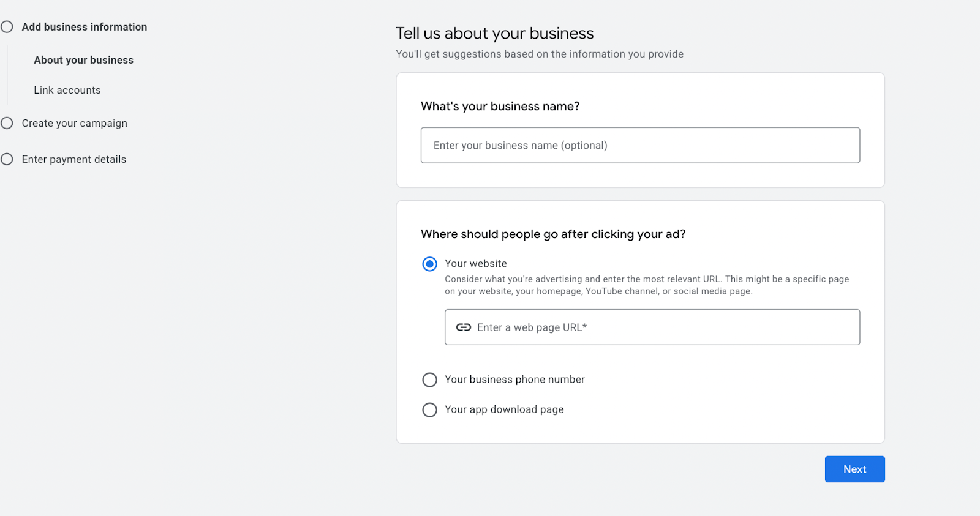Click the URL helper description text

point(646,285)
